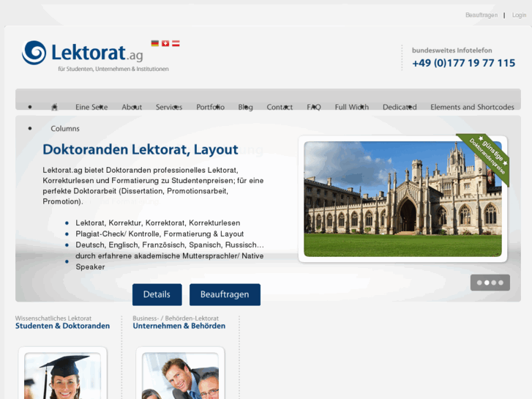Click the phone number +49 (0)177 19 77 115
The height and width of the screenshot is (399, 532).
[463, 63]
